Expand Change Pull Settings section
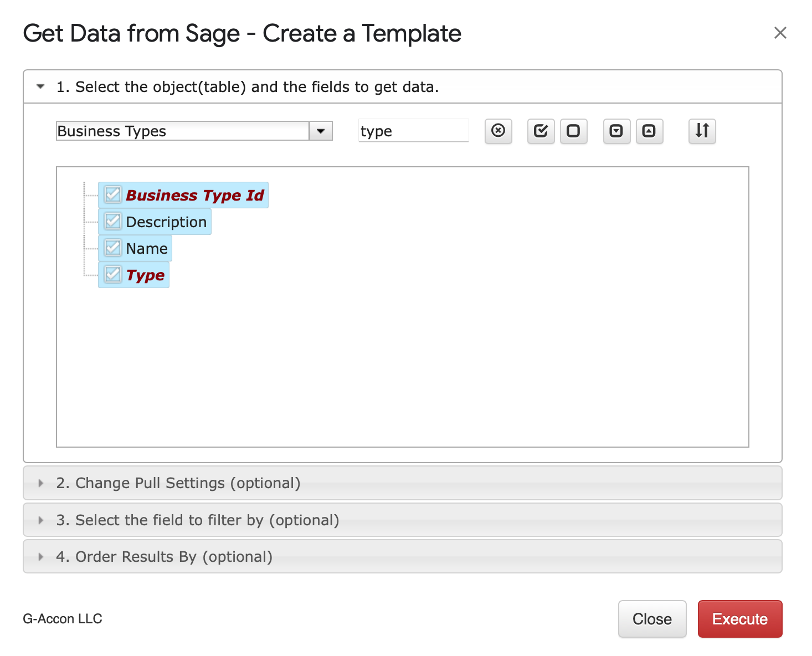This screenshot has height=656, width=812. [x=177, y=483]
